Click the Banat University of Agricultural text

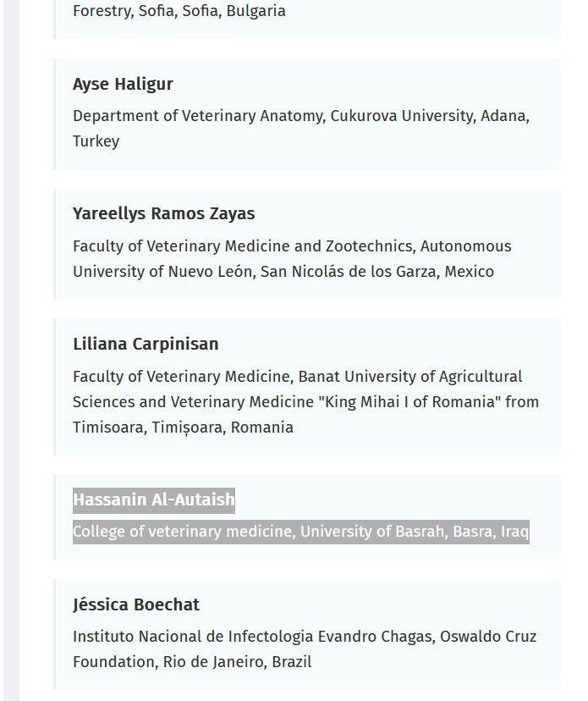click(x=410, y=377)
